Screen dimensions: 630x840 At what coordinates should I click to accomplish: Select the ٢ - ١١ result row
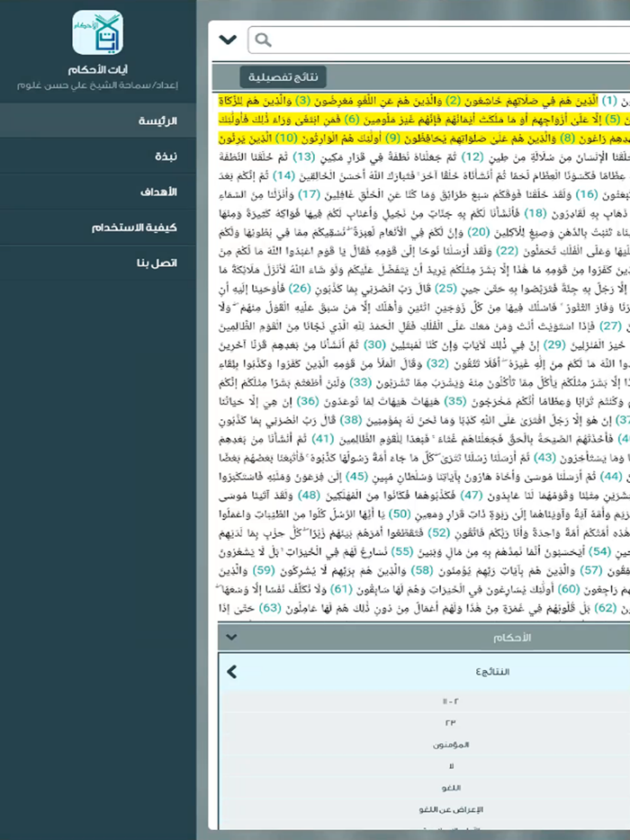[x=450, y=701]
